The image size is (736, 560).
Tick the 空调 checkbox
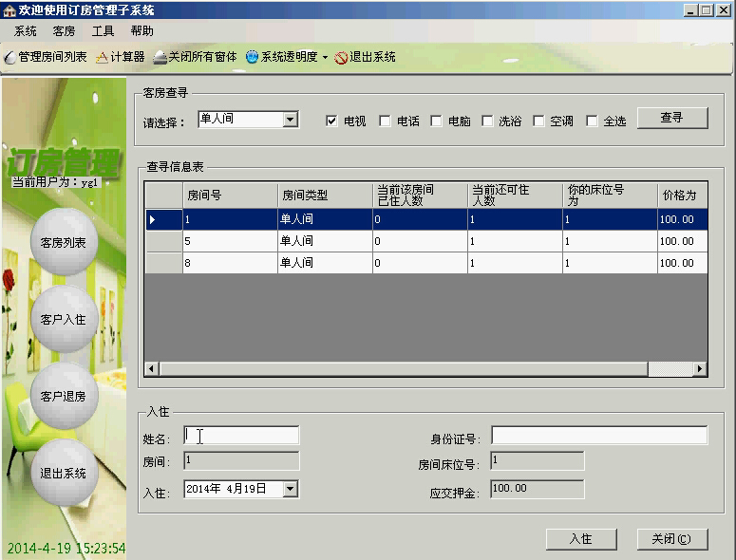538,121
